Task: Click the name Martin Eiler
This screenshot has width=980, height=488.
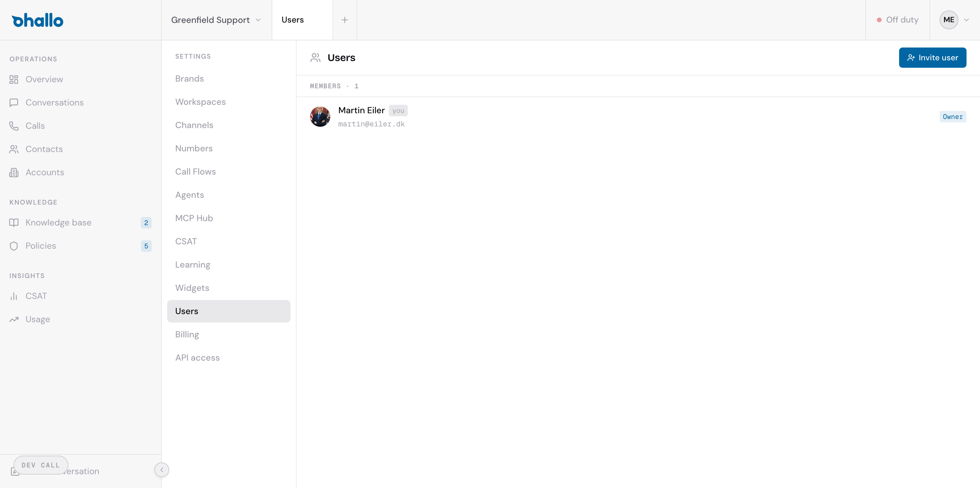Action: coord(361,110)
